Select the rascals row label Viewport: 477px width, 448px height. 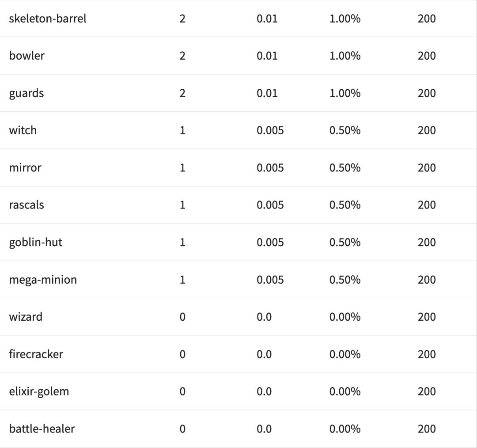(x=26, y=205)
